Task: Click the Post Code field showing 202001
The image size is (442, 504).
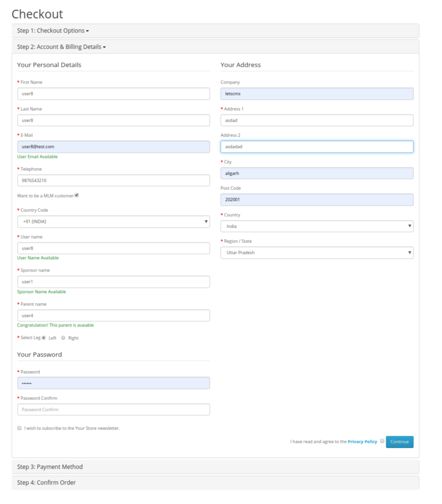Action: (x=316, y=199)
